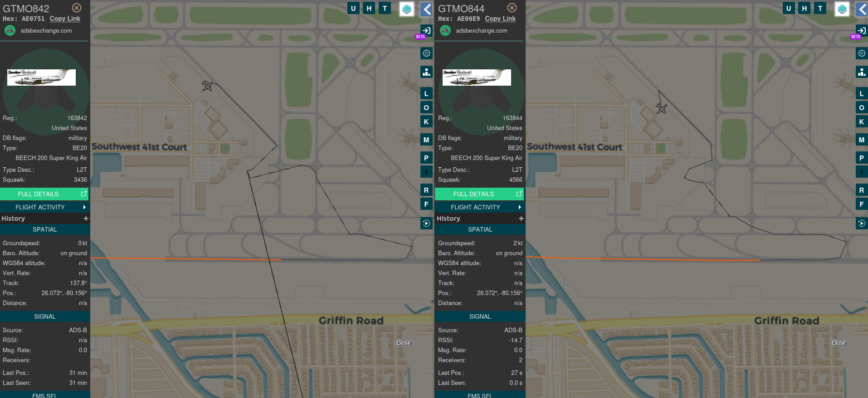Select registration number 163844
868x398 pixels.
tap(512, 118)
